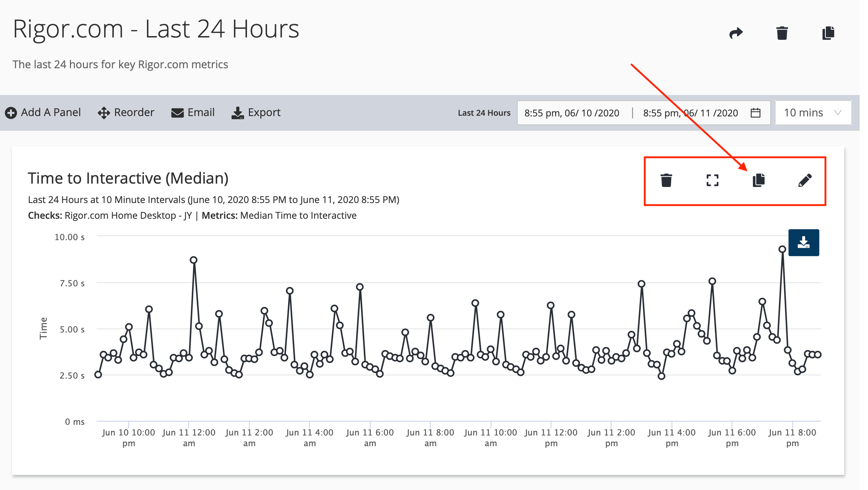The width and height of the screenshot is (868, 490).
Task: Click the Time to Interactive (Median) panel title
Action: tap(128, 178)
